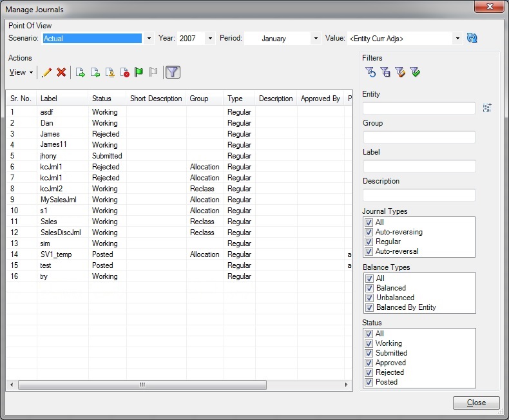The image size is (509, 420).
Task: Open the View menu in Actions
Action: coord(21,73)
